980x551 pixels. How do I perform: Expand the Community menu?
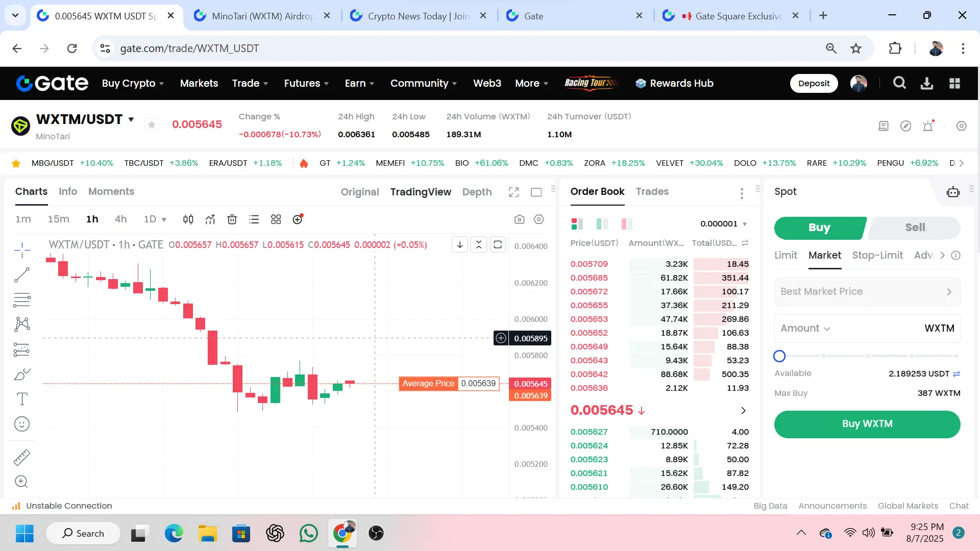click(424, 83)
